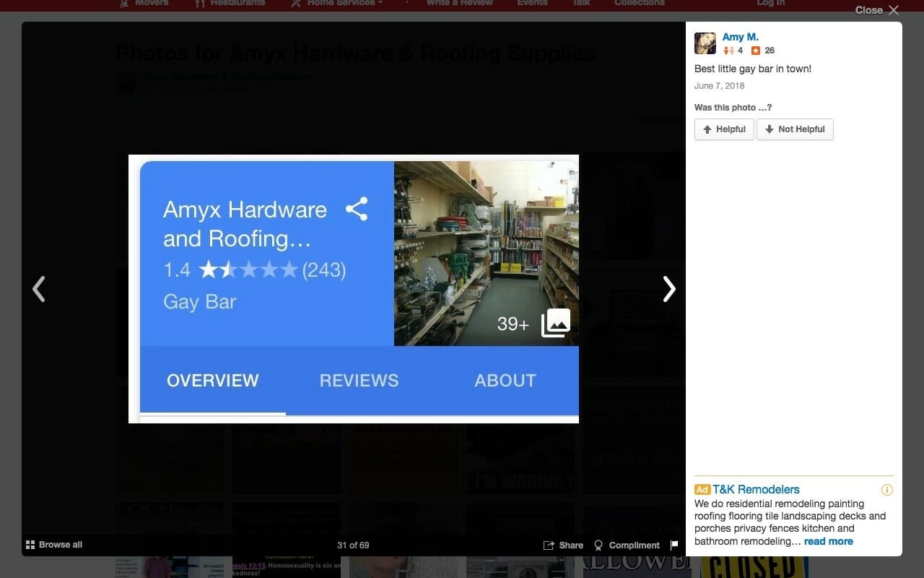Click the photo caption 'Best little gay bar in town!'
The image size is (924, 578).
[753, 69]
